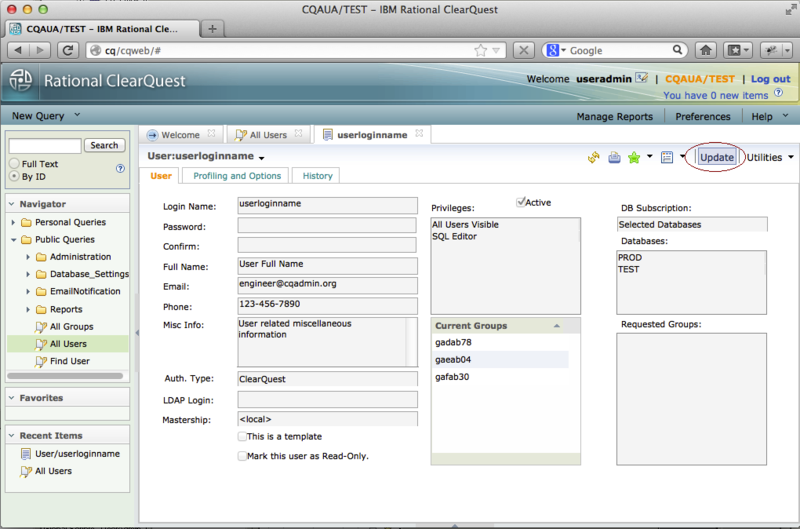Expand the Database_Settings folder
This screenshot has width=800, height=529.
(x=28, y=274)
